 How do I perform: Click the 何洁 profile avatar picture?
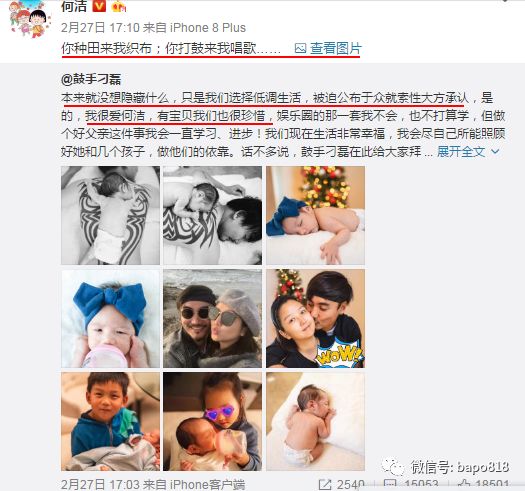[x=30, y=18]
